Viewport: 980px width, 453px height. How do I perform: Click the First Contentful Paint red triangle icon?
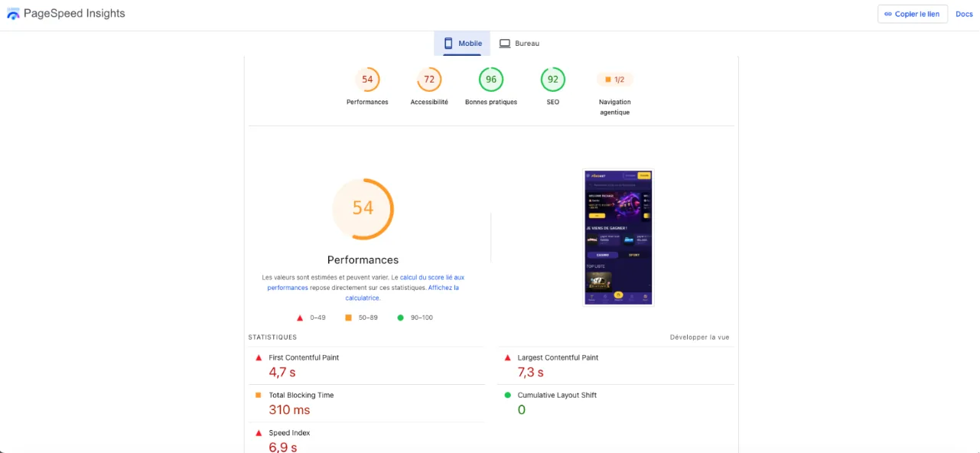pyautogui.click(x=259, y=357)
